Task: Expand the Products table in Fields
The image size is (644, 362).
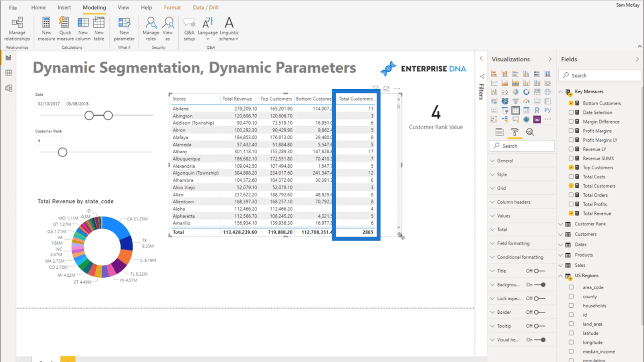Action: [x=560, y=255]
